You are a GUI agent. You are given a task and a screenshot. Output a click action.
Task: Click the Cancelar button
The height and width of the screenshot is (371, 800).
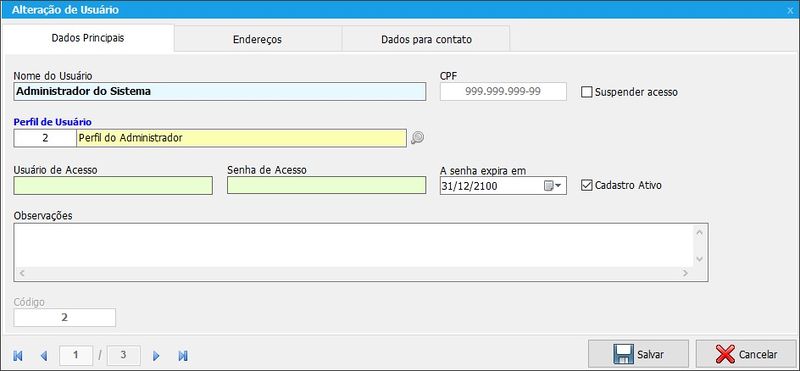[x=746, y=354]
